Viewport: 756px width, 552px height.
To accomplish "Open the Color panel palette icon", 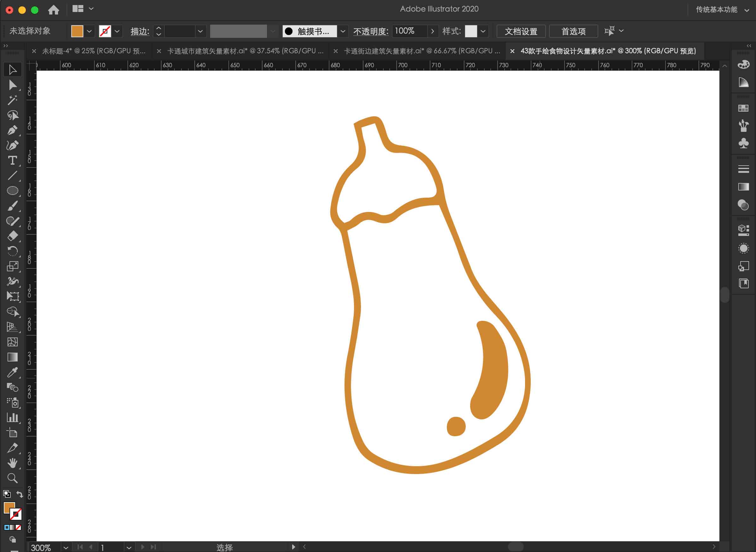I will click(x=743, y=64).
